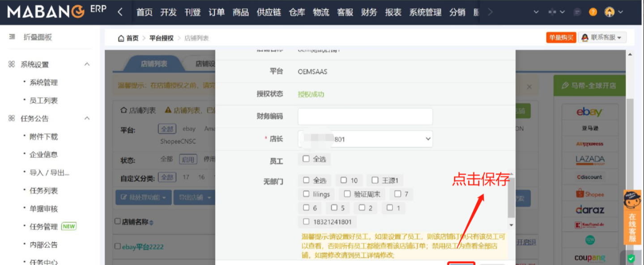
Task: Click the orange help question mark icon
Action: click(x=593, y=12)
